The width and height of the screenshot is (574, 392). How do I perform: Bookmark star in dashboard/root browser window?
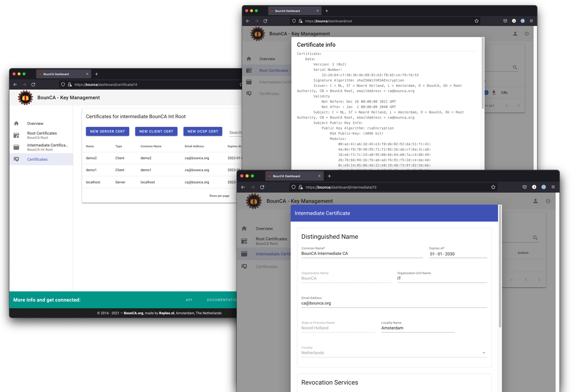tap(476, 21)
